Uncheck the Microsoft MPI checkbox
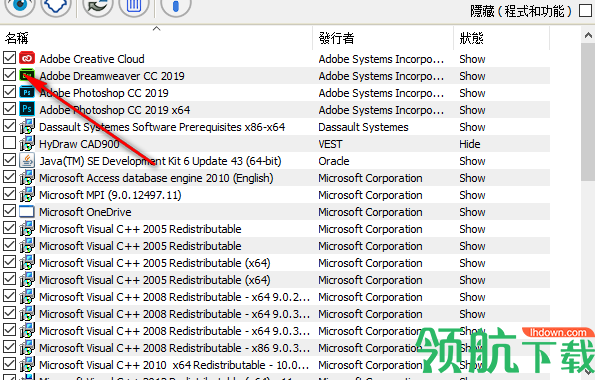 click(9, 194)
